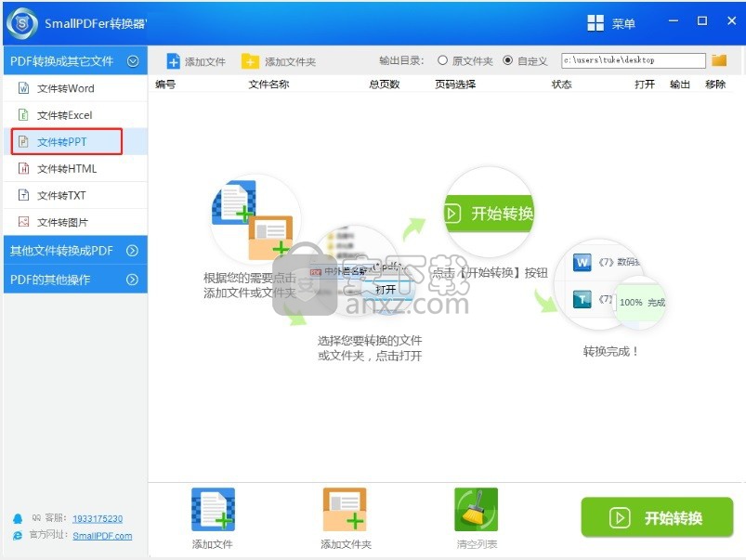Select 文件转PPT in sidebar
The image size is (746, 560).
click(75, 141)
